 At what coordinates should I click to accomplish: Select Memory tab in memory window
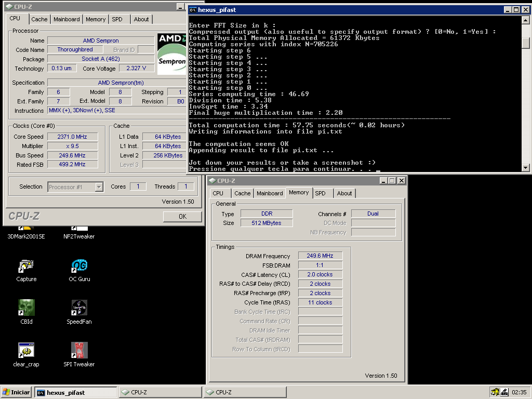point(299,192)
